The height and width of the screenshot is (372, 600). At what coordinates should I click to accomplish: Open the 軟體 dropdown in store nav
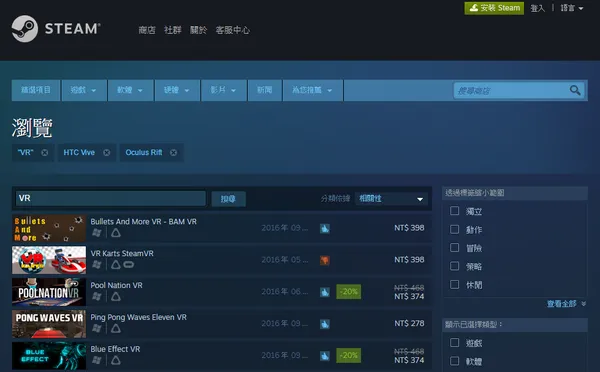click(x=130, y=90)
